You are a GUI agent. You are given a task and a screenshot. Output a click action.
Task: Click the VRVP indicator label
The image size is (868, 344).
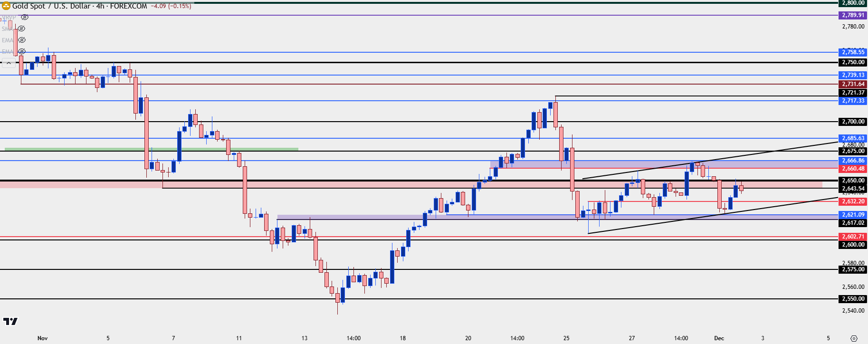(x=9, y=18)
